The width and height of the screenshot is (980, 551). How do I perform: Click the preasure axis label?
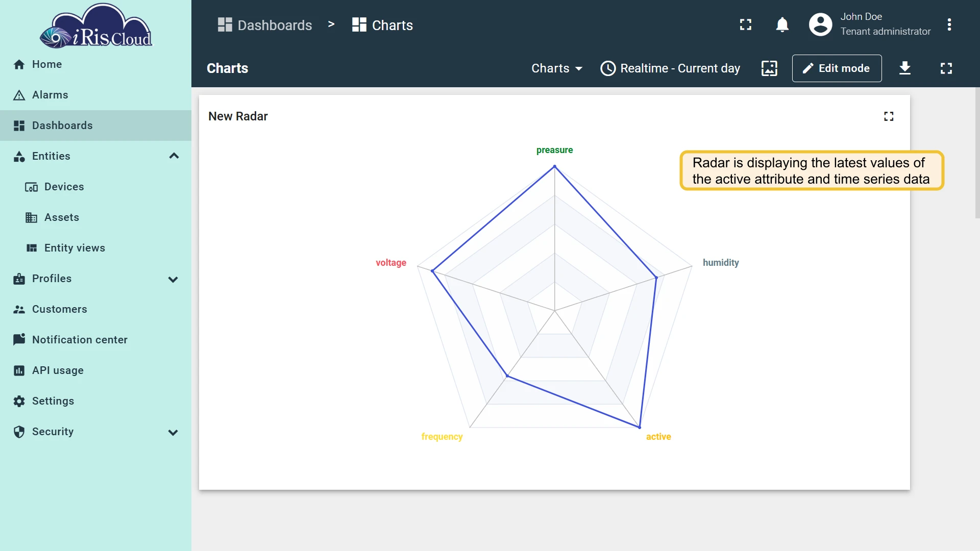click(554, 150)
